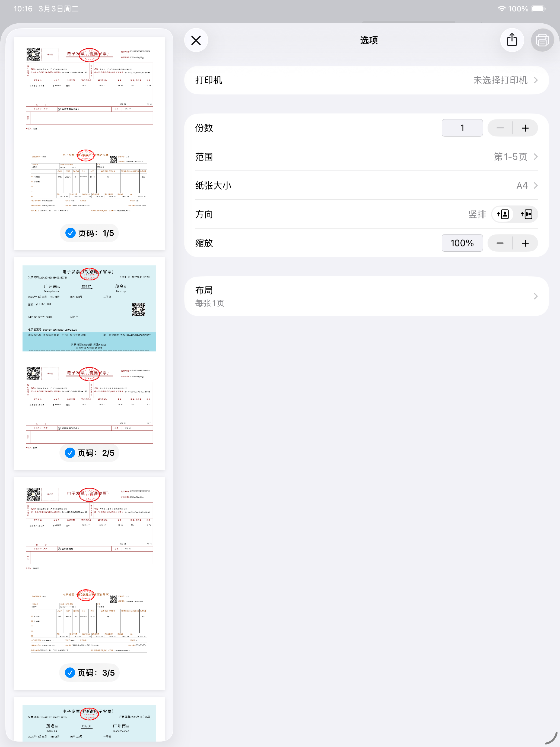Deselect page 3/5 checkmark
This screenshot has width=560, height=747.
pos(70,672)
